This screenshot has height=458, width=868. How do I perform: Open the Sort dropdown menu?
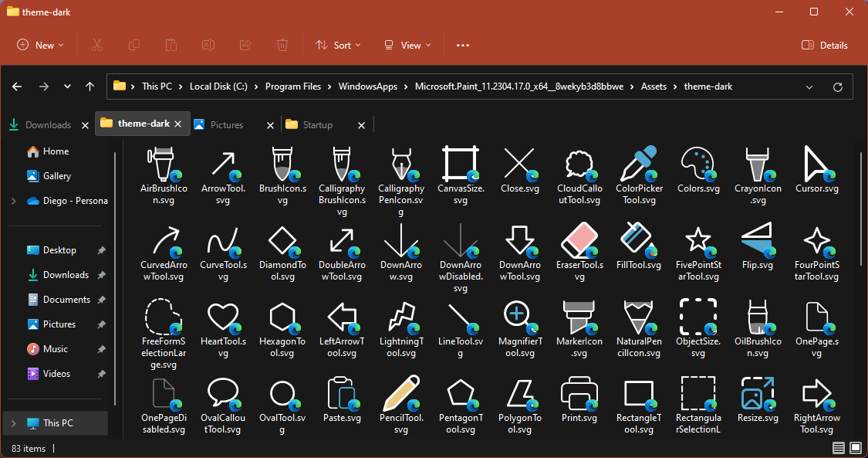338,46
